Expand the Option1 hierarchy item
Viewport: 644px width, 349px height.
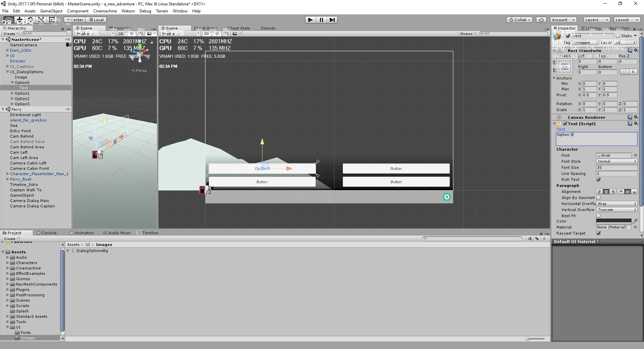point(12,93)
